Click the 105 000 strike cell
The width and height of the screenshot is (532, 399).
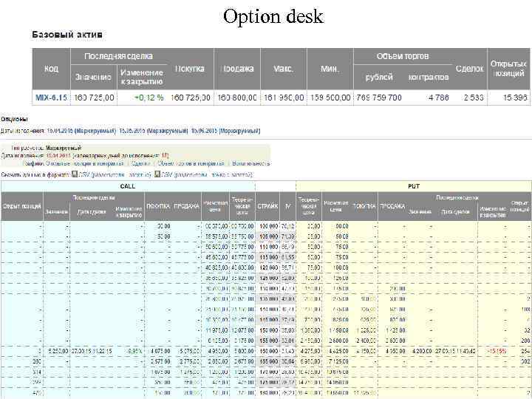point(269,236)
